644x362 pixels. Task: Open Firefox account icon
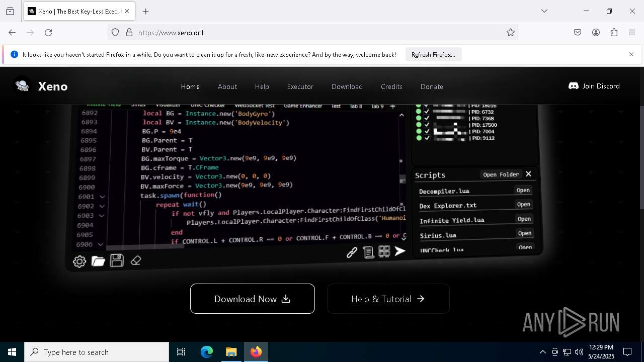point(596,32)
